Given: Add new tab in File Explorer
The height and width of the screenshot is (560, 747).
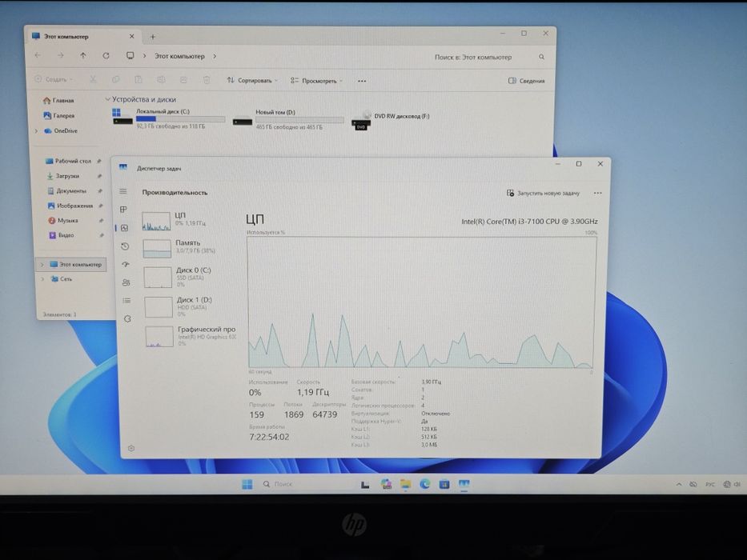Looking at the screenshot, I should point(153,37).
